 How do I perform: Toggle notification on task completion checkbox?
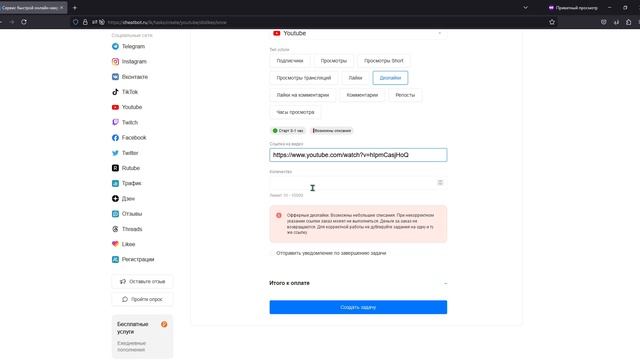coord(273,253)
